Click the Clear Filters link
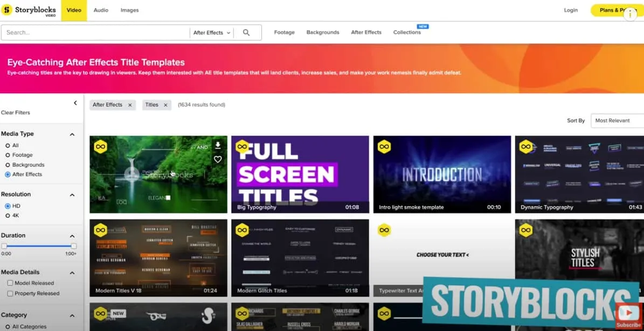644x331 pixels. (16, 112)
